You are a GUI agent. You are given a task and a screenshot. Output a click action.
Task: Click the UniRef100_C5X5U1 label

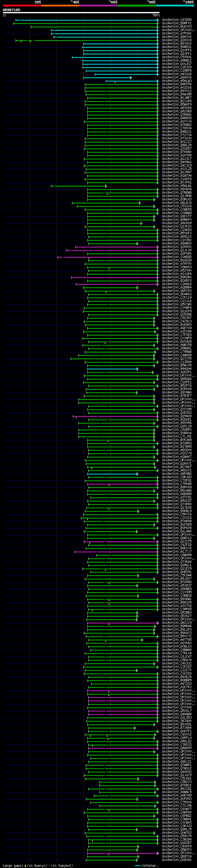pos(177,57)
